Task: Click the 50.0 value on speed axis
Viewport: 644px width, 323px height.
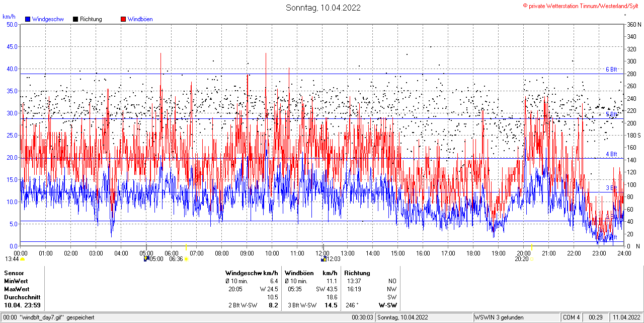Action: pos(11,24)
